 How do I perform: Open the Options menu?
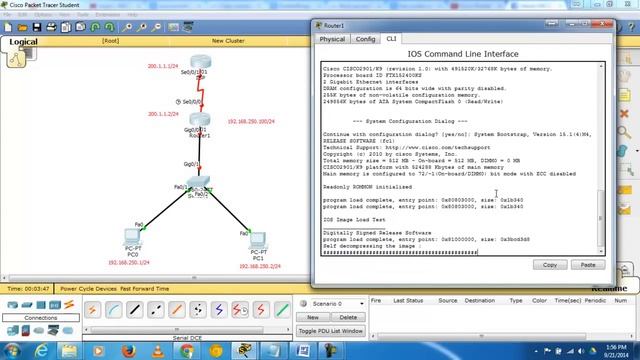point(43,15)
